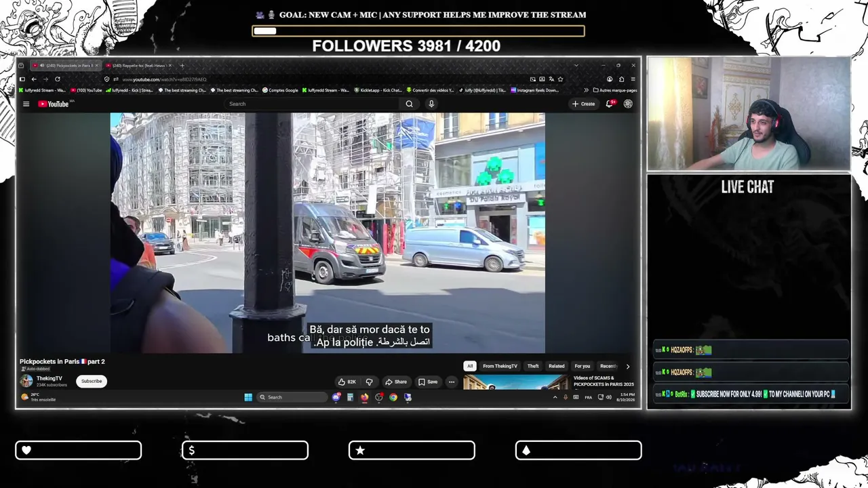
Task: Open TheKingTV channel avatar
Action: click(x=26, y=381)
